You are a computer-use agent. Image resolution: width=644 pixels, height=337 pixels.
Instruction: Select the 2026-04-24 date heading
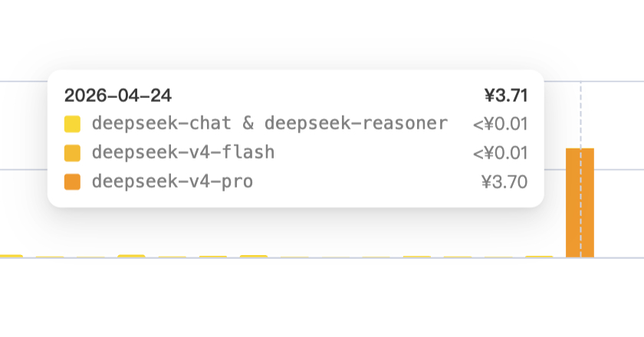[118, 95]
